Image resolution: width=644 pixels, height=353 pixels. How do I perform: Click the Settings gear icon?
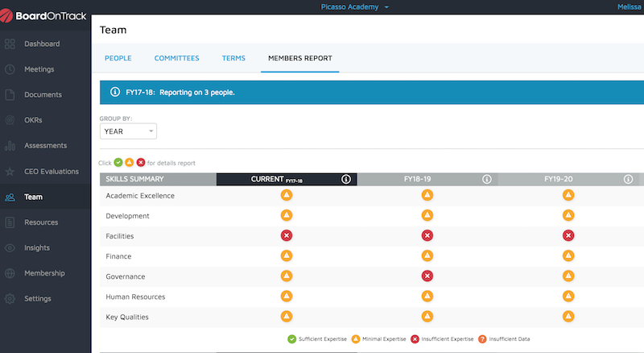pos(10,299)
